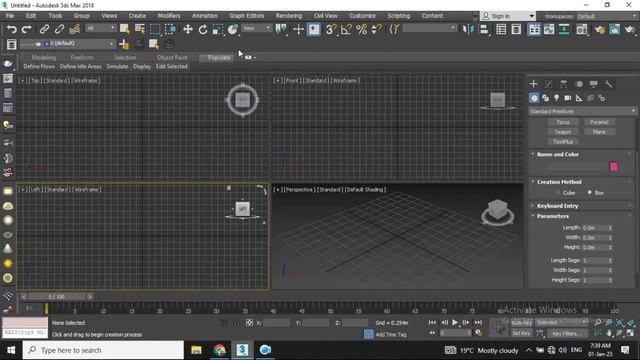
Task: Choose the Rectangular Selection Region tool
Action: click(x=155, y=29)
